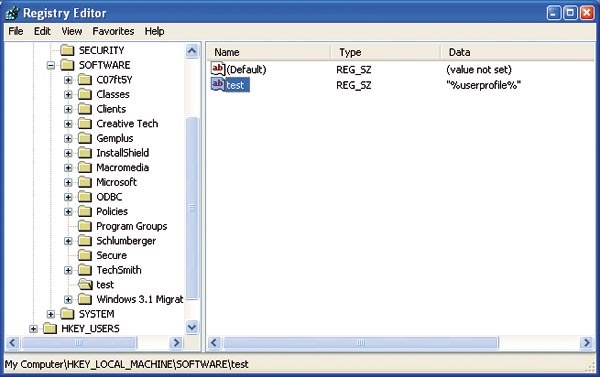
Task: Click the SOFTWARE folder icon
Action: click(x=67, y=65)
